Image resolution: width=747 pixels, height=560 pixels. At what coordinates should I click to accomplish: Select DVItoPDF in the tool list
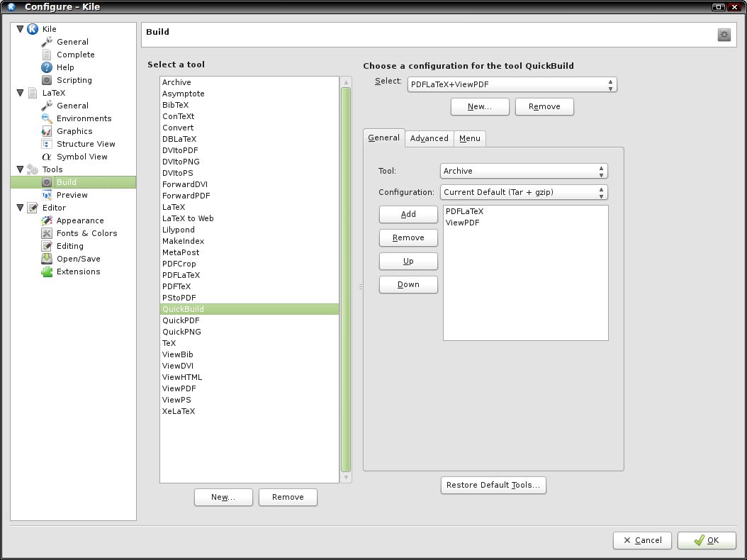click(249, 150)
